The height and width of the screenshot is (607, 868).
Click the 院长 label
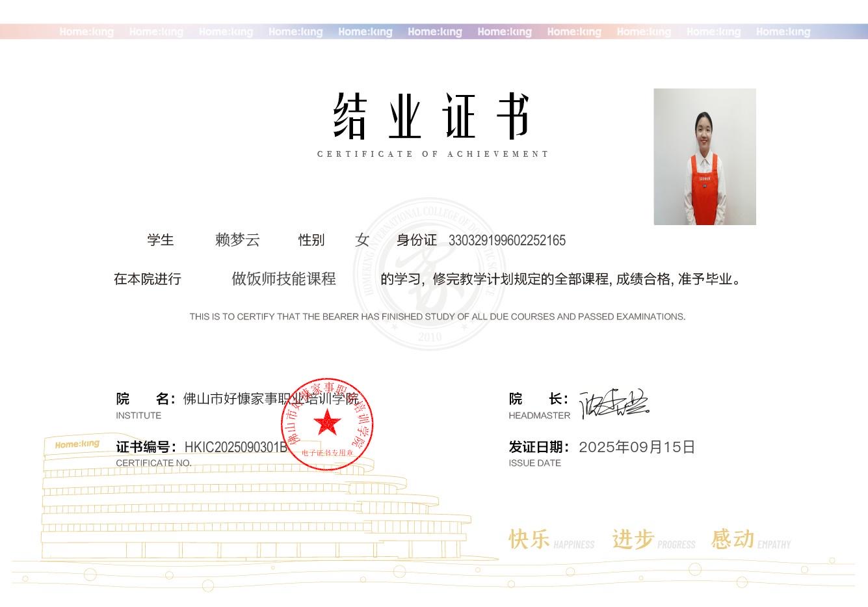click(x=538, y=399)
